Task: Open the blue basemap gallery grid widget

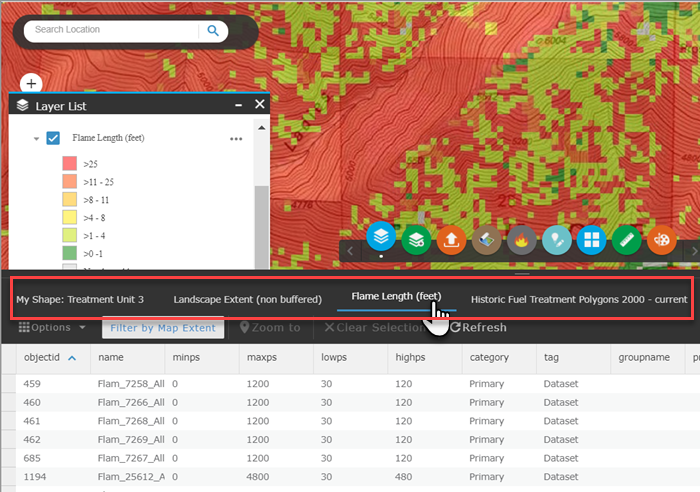Action: [x=592, y=240]
